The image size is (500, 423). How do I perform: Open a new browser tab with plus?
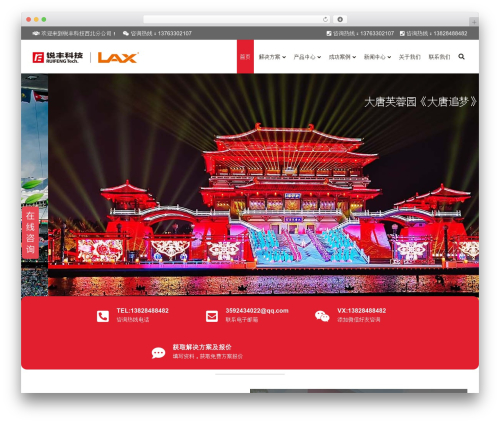pos(474,22)
